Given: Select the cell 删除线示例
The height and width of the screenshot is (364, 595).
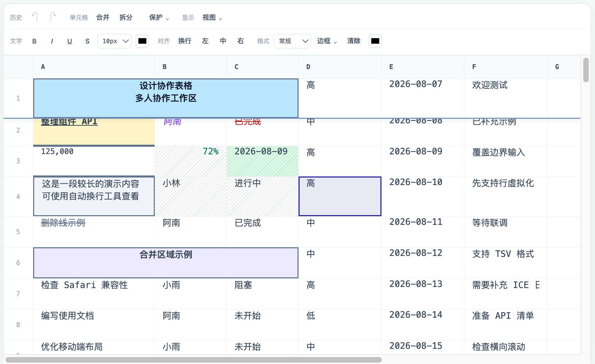Looking at the screenshot, I should tap(94, 232).
